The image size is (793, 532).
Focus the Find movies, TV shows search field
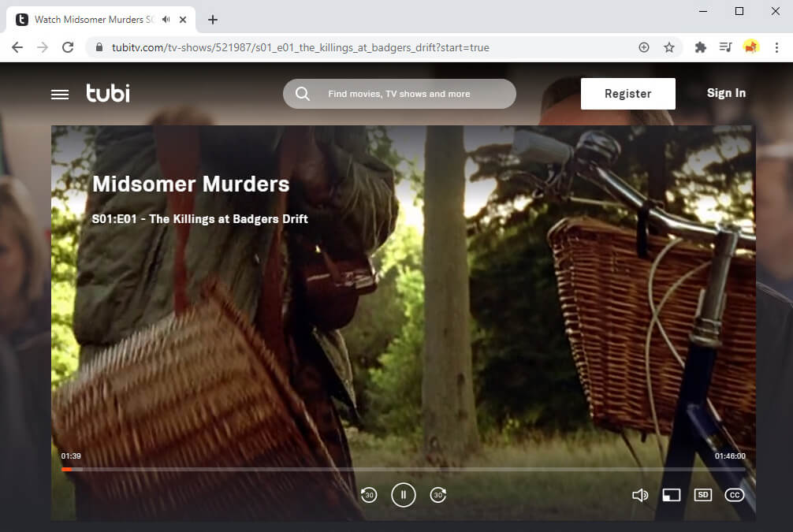[x=400, y=94]
